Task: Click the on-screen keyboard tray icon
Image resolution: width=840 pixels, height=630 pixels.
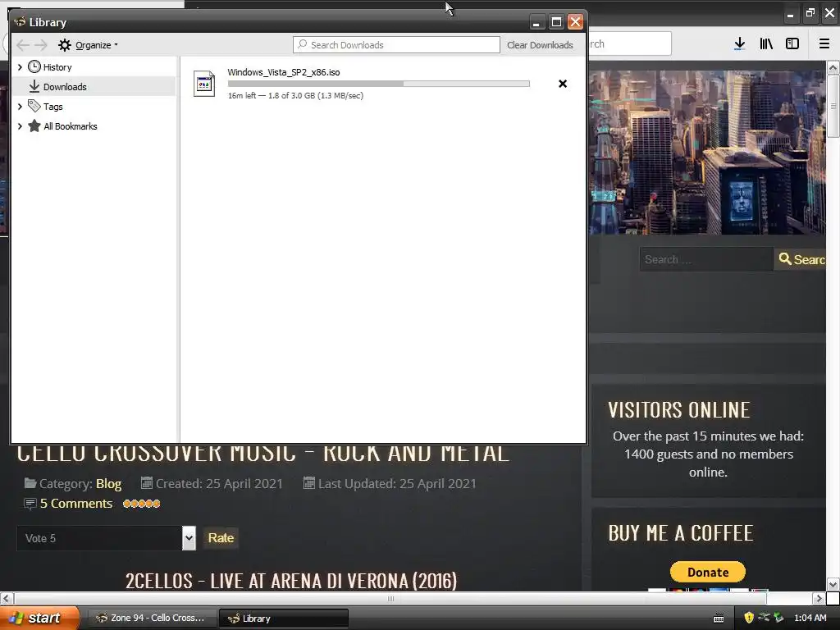Action: [x=719, y=619]
